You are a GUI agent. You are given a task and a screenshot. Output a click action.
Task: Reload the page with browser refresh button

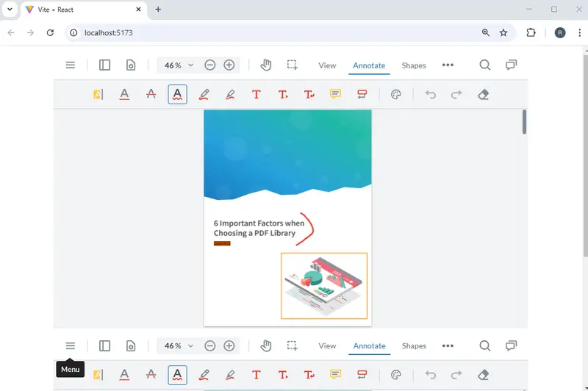coord(50,32)
